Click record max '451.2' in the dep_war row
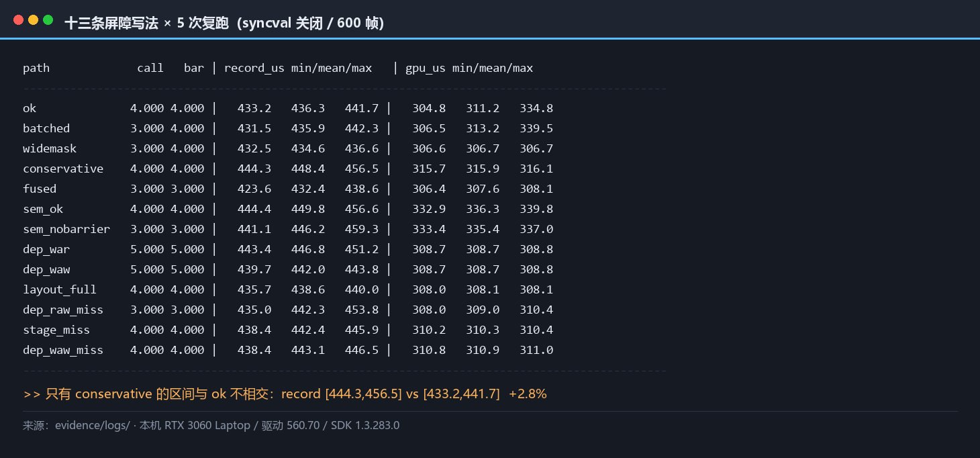980x458 pixels. coord(362,249)
